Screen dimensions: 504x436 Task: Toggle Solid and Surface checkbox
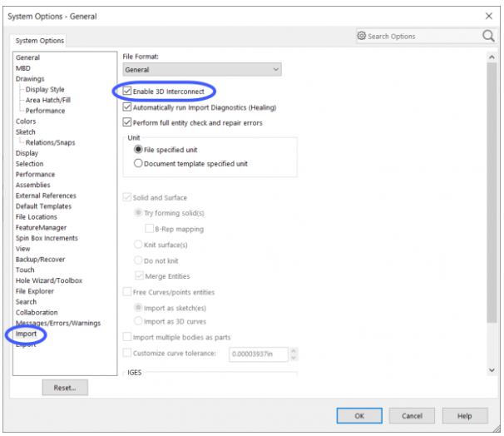coord(127,197)
